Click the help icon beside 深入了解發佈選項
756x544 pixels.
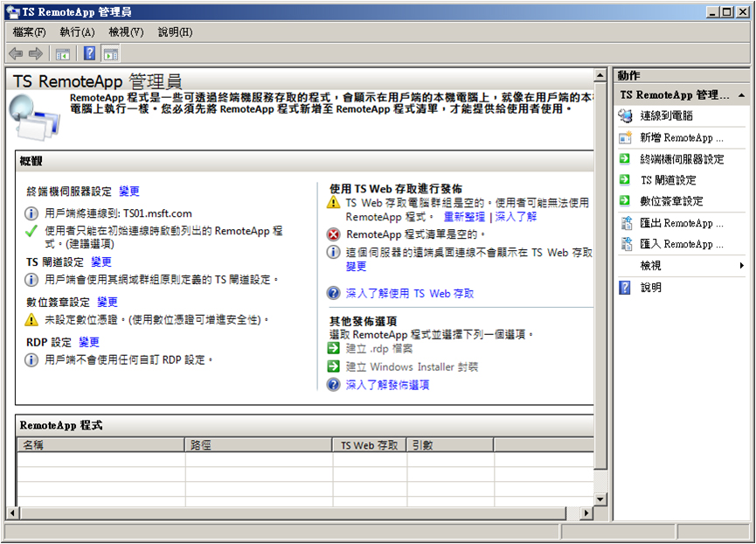(334, 384)
